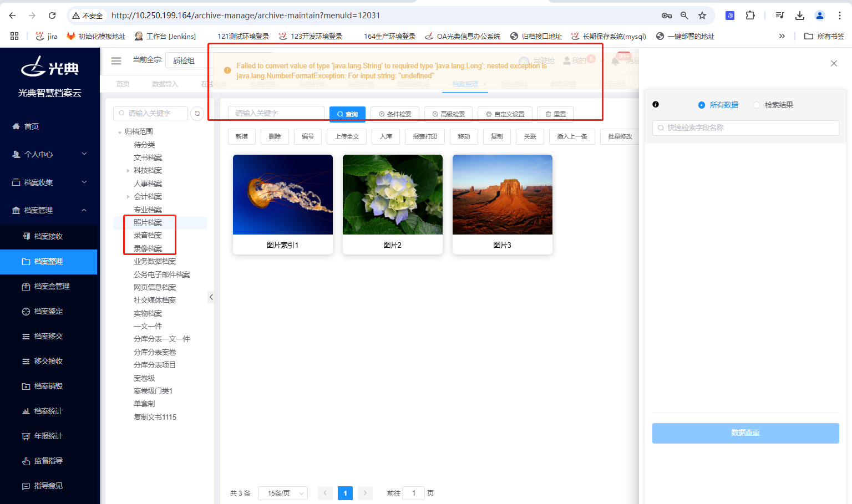Collapse the 档案管理 sidebar menu

click(x=48, y=210)
